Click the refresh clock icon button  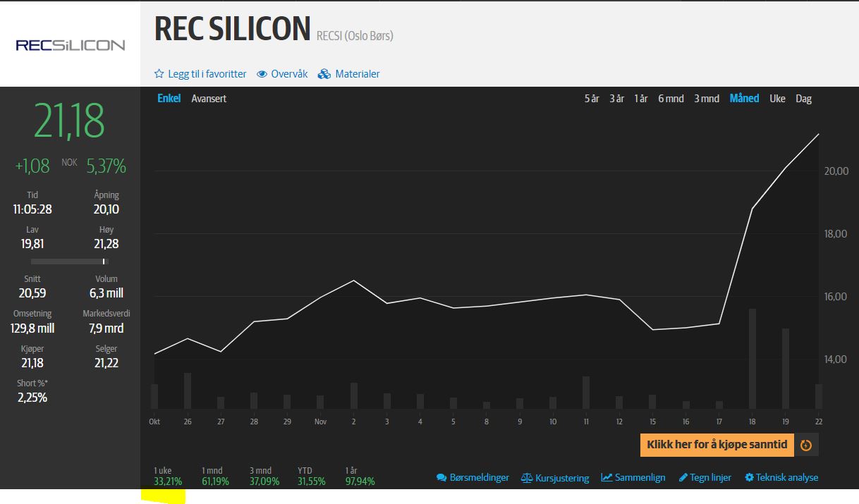point(806,445)
